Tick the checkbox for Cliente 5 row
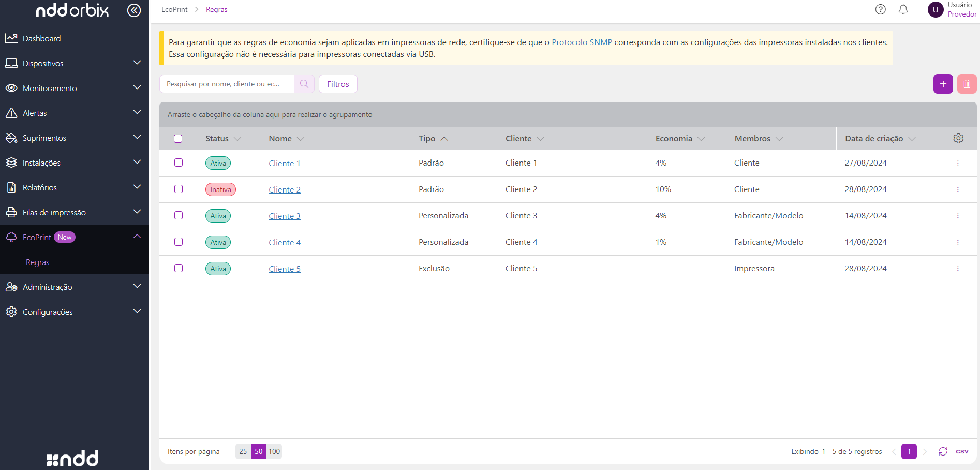Viewport: 980px width, 470px height. coord(178,268)
